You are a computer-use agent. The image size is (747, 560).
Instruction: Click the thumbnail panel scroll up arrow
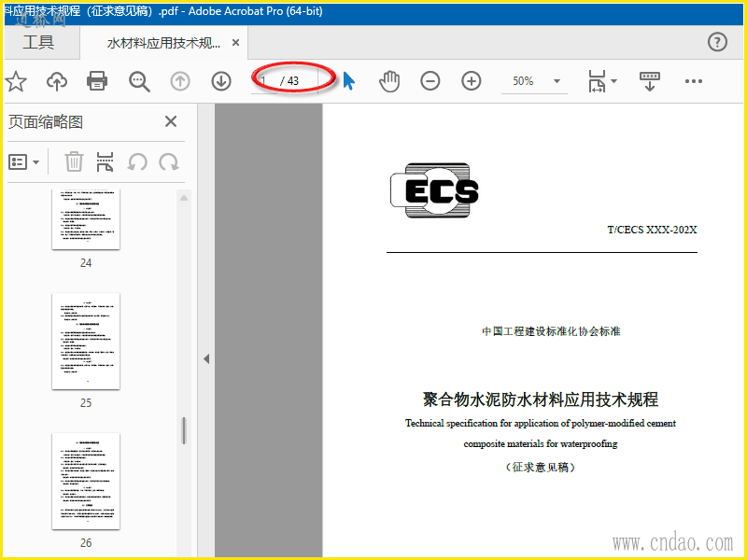[x=184, y=198]
